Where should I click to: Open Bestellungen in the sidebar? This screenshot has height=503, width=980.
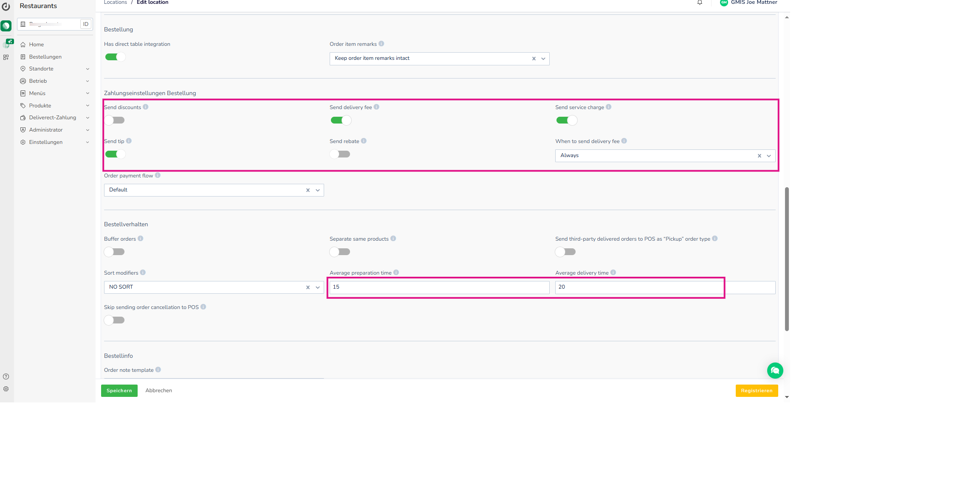point(45,57)
